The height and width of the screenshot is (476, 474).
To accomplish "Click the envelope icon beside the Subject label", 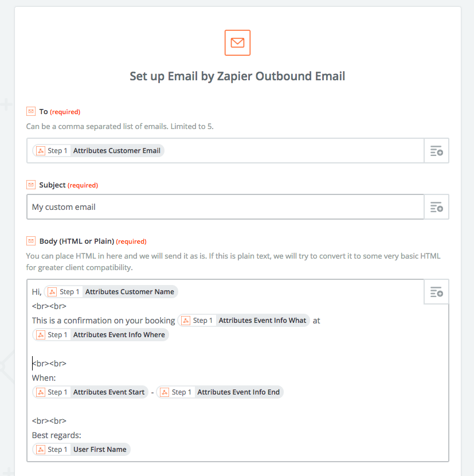I will (30, 185).
